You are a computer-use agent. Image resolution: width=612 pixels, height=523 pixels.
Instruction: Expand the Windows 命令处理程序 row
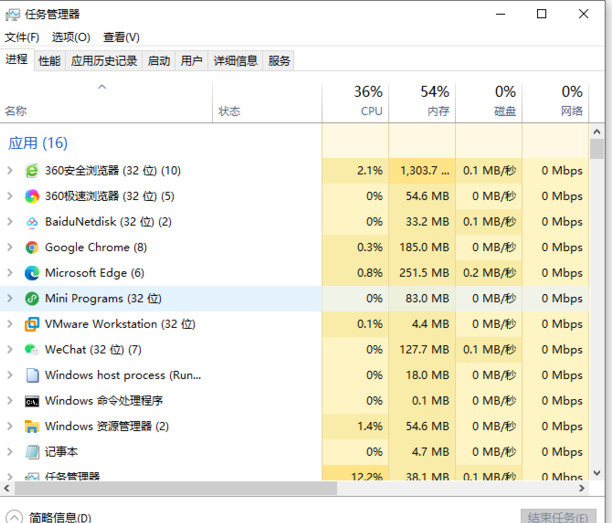coord(10,401)
